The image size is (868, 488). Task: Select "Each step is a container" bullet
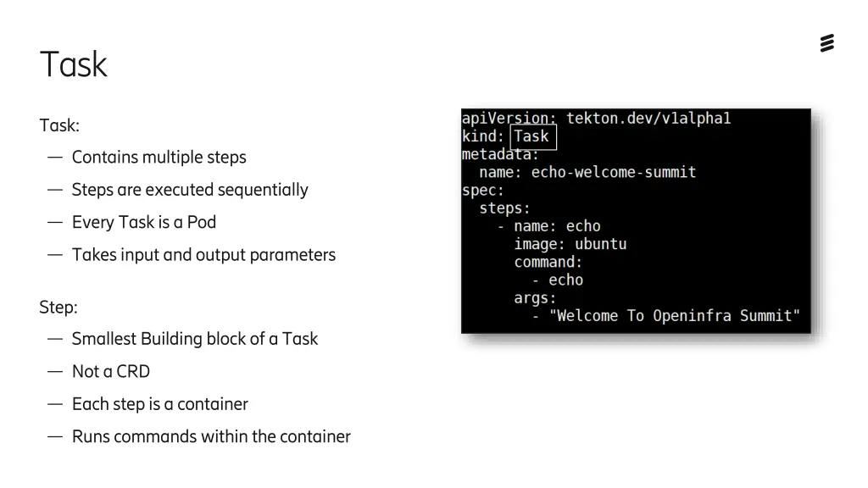pyautogui.click(x=160, y=404)
